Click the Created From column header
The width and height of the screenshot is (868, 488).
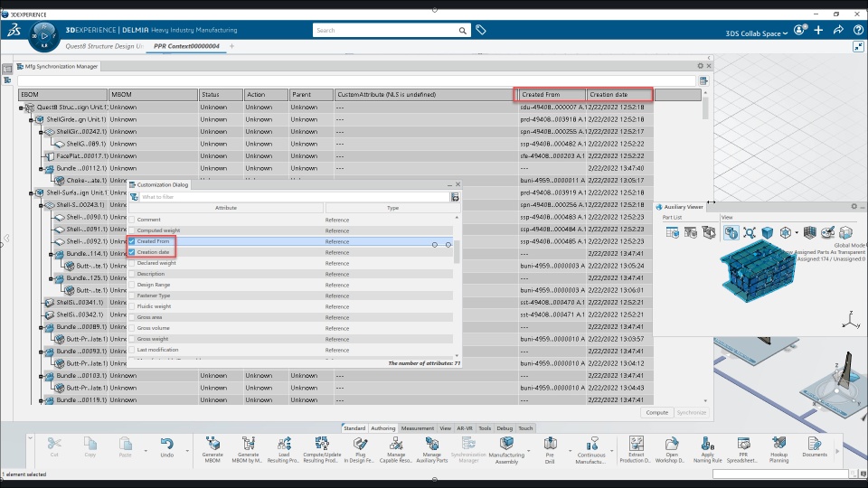pos(552,95)
